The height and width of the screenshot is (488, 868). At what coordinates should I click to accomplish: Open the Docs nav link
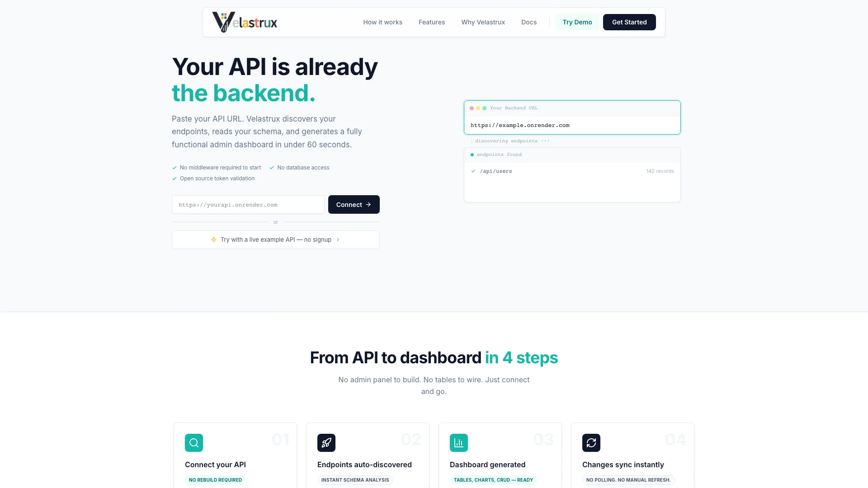tap(529, 22)
